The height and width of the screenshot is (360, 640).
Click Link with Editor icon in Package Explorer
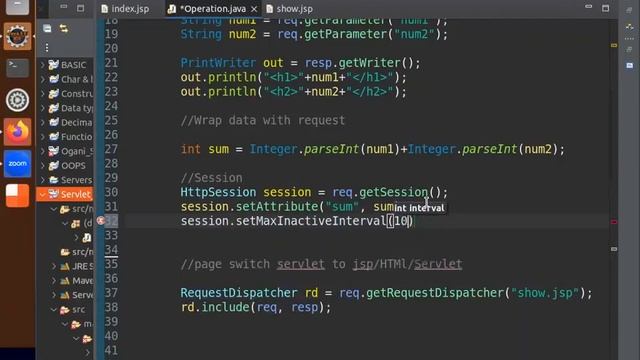tap(64, 28)
